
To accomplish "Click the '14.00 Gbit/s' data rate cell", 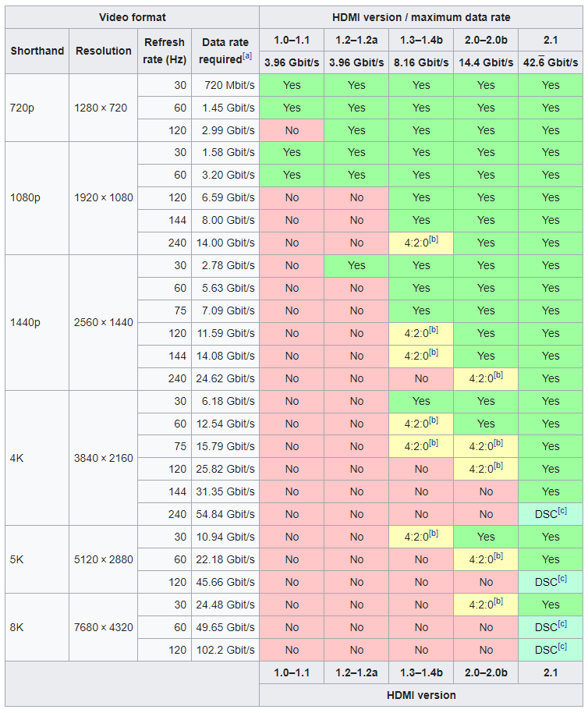I will pyautogui.click(x=225, y=243).
